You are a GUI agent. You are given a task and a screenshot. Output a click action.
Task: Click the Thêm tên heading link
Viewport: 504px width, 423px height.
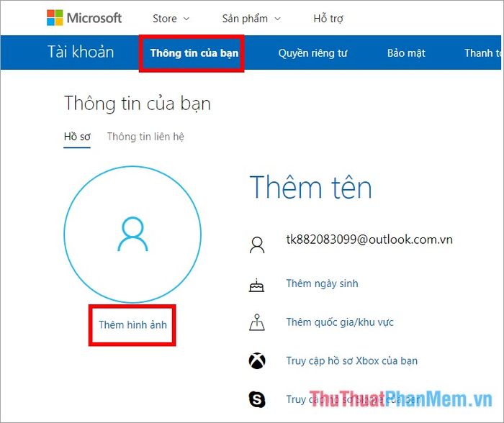tap(311, 187)
